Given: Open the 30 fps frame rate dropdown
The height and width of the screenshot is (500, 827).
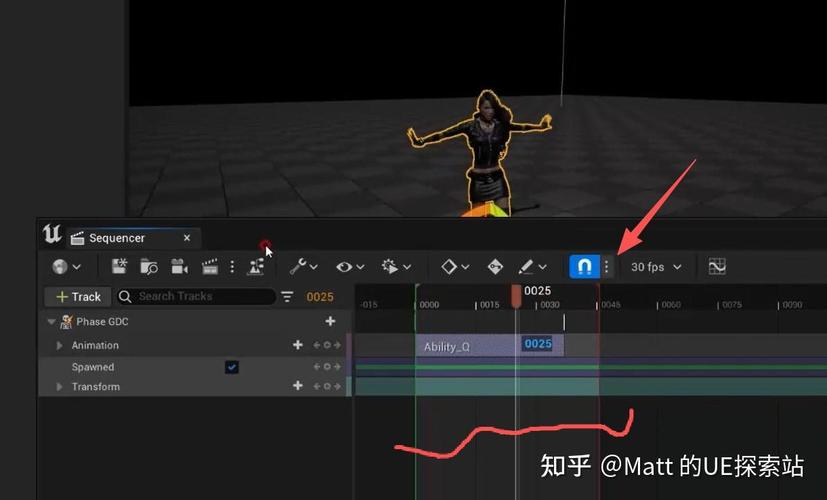Looking at the screenshot, I should pos(656,267).
